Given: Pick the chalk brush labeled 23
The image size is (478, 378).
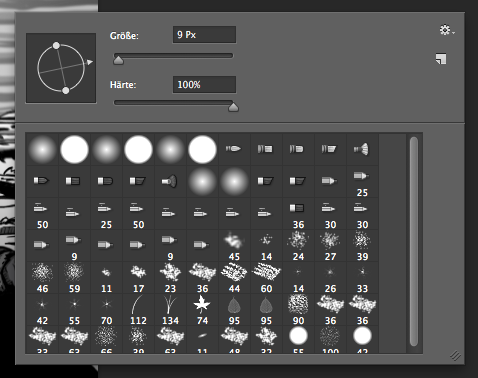Looking at the screenshot, I should (x=170, y=277).
